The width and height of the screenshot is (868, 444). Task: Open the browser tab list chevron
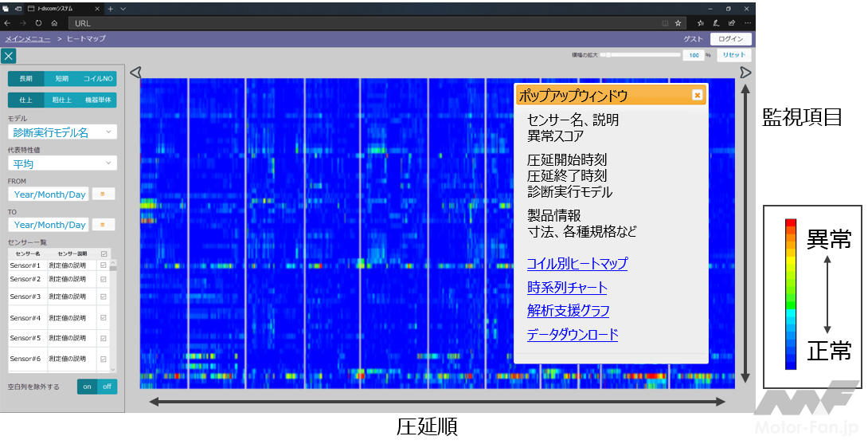(123, 8)
